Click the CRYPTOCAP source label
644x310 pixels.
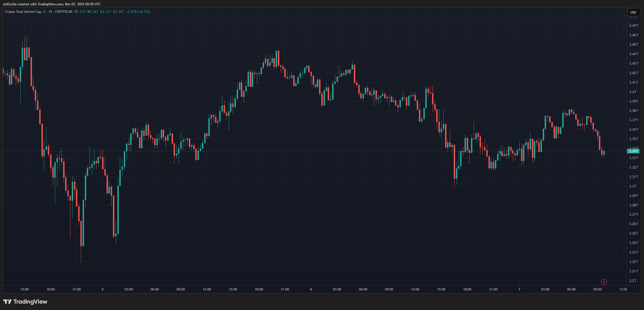[x=64, y=12]
